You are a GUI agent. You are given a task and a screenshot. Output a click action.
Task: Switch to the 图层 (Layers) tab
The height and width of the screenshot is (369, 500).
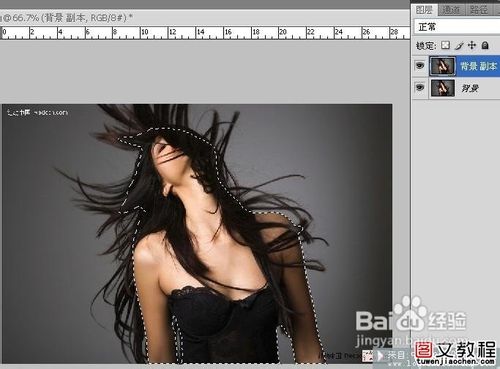[x=425, y=10]
